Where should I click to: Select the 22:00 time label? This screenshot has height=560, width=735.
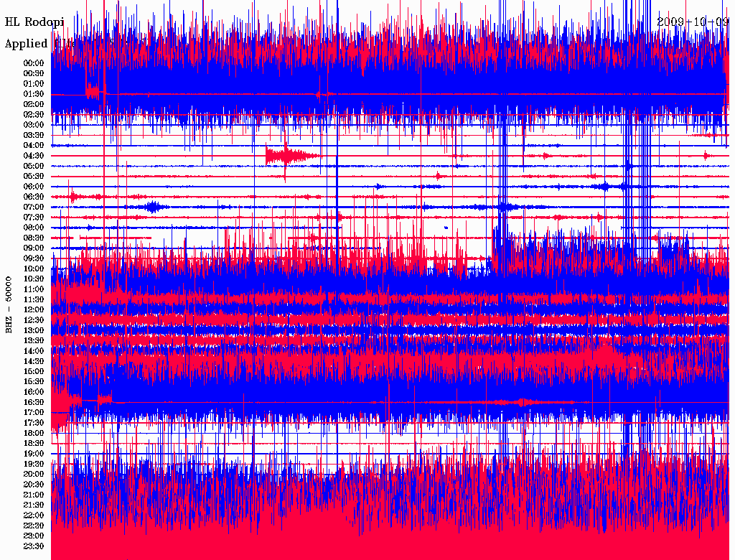click(x=34, y=515)
